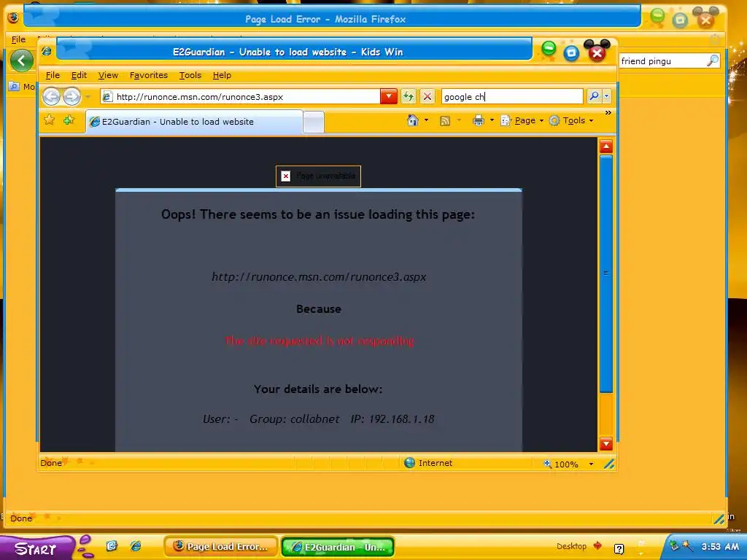
Task: Click the 'E2Guardian - Un...' taskbar button
Action: (338, 547)
